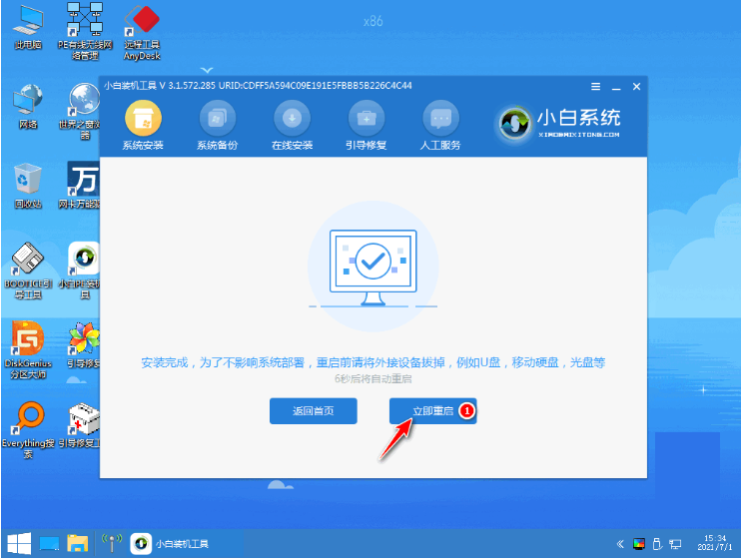This screenshot has width=741, height=560.
Task: Click the 返回首页 button
Action: pyautogui.click(x=314, y=411)
